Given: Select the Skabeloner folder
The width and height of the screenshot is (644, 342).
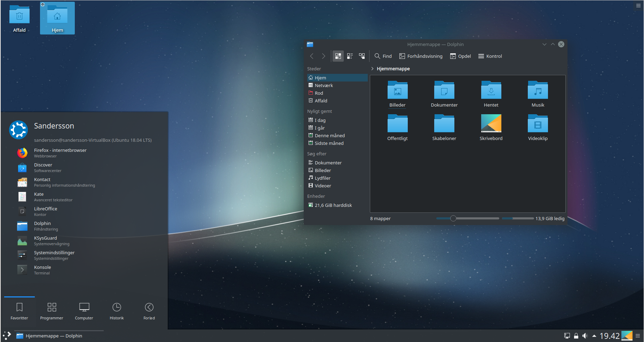Looking at the screenshot, I should tap(444, 127).
